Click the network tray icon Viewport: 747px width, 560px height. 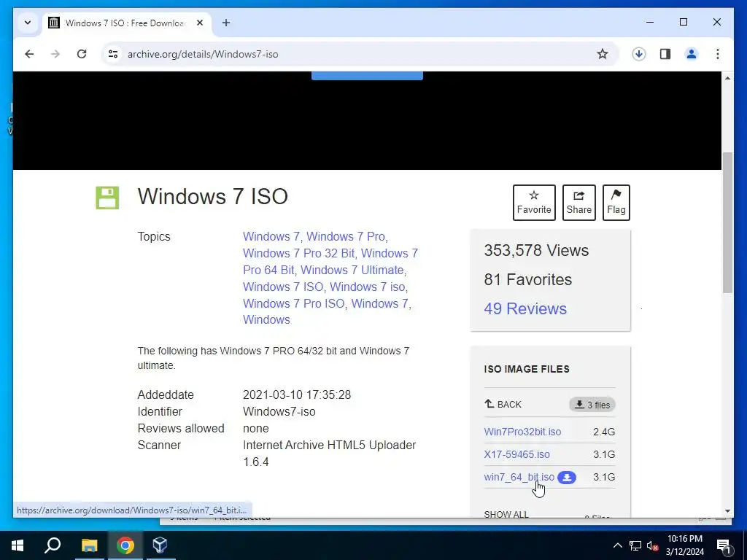pos(635,545)
